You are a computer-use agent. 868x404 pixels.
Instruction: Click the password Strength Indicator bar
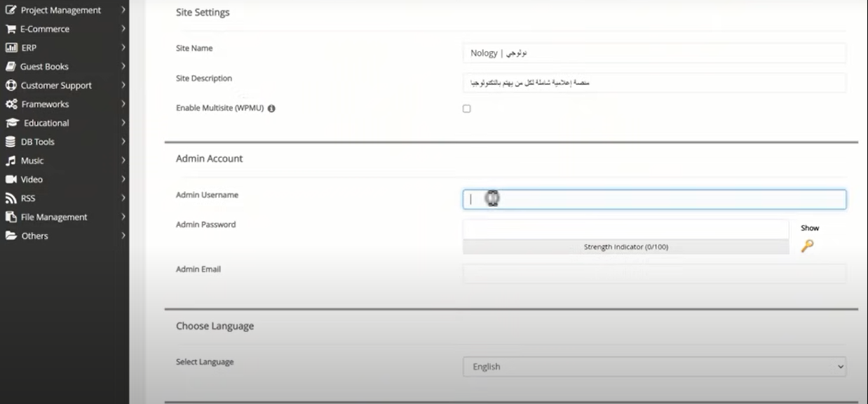[x=626, y=247]
